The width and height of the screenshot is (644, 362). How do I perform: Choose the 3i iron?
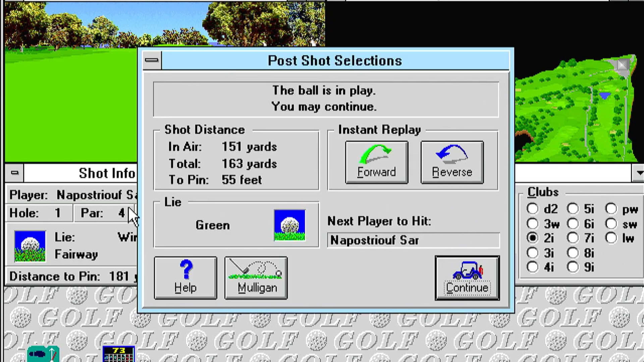coord(532,253)
